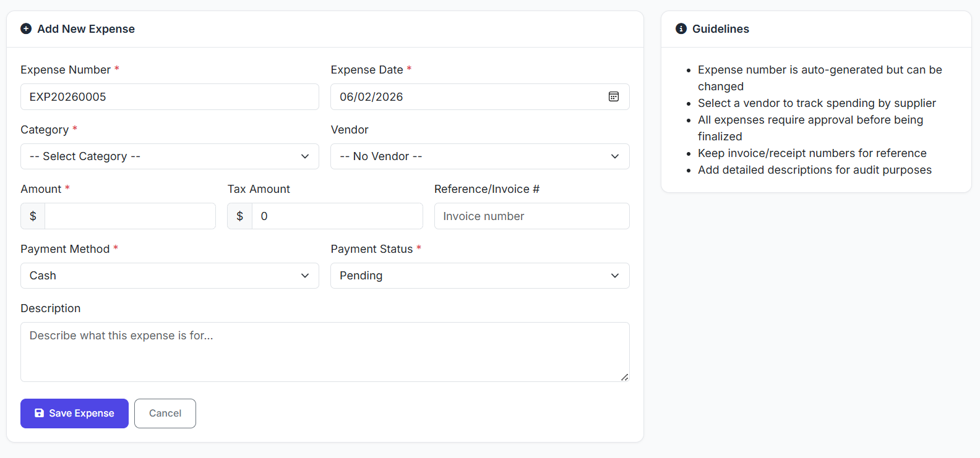Open the Select Category dropdown

click(x=170, y=156)
